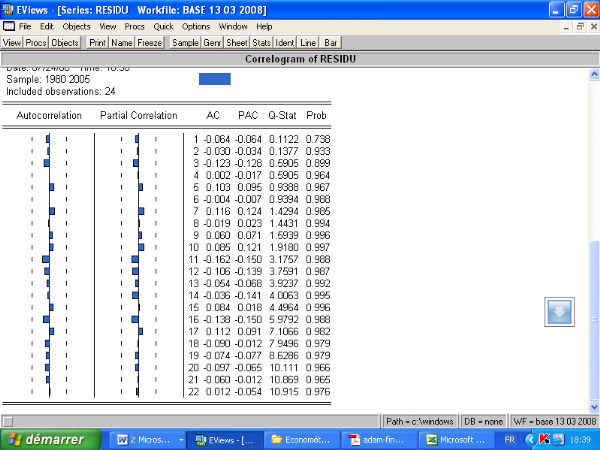Viewport: 600px width, 450px height.
Task: Click Included observations: 24 text
Action: coord(60,91)
